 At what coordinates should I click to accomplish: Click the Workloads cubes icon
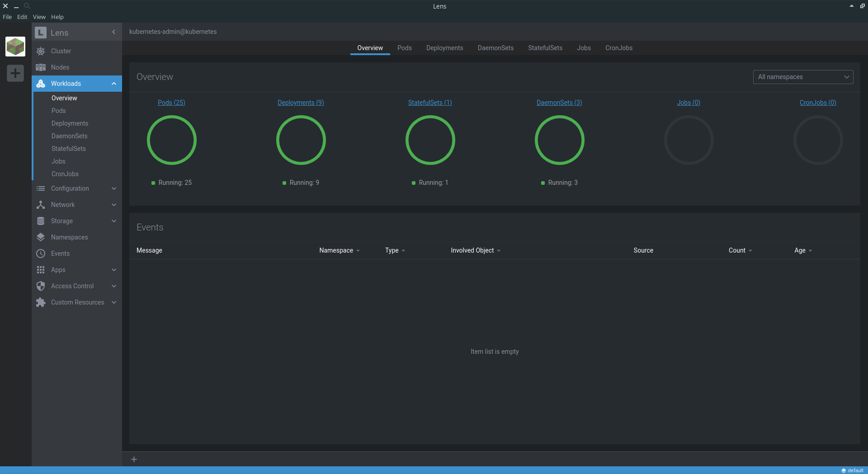(41, 84)
